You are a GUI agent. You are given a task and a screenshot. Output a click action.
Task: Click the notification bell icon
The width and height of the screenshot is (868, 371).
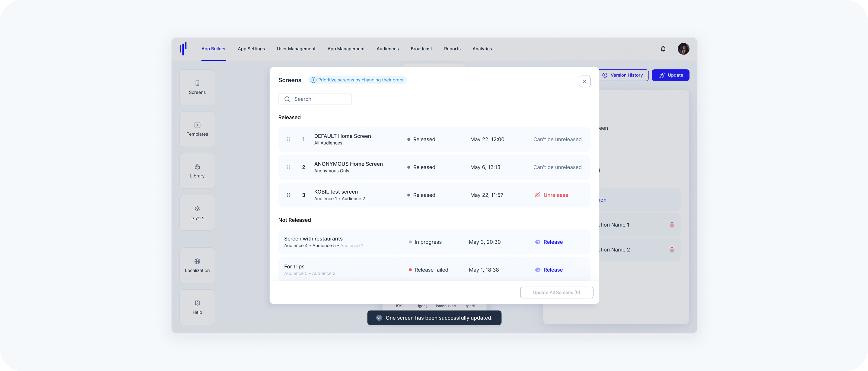click(663, 49)
